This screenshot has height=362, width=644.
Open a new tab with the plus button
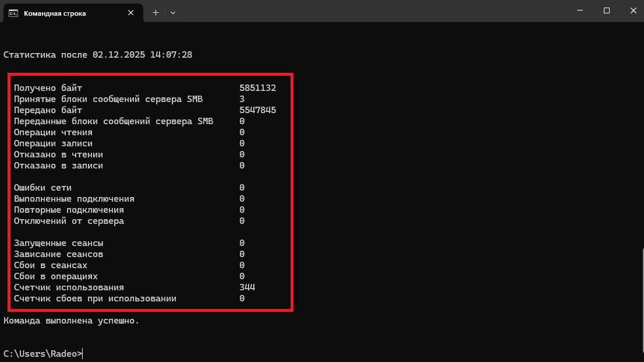click(155, 12)
